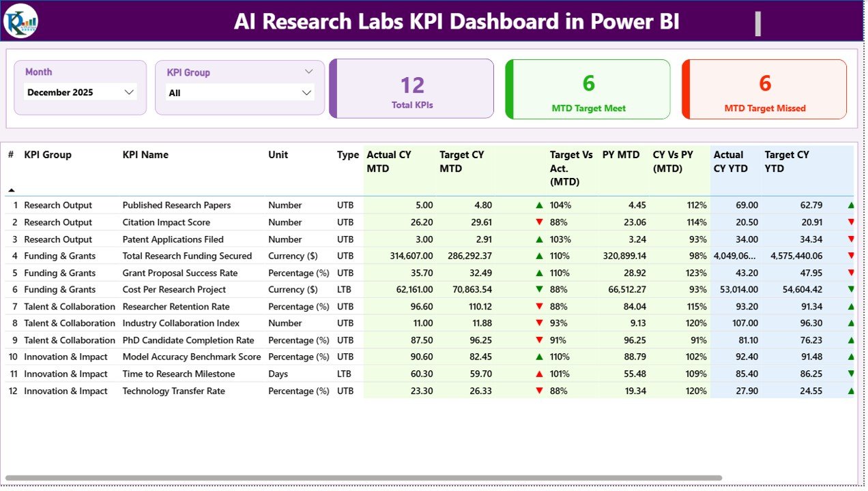Sort by the Actual CY MTD column header

point(389,161)
